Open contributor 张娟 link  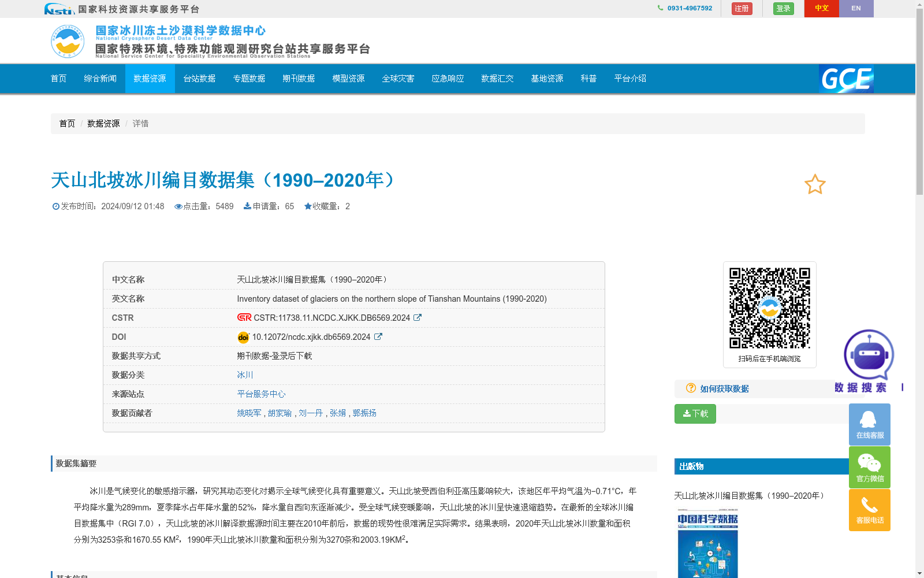pyautogui.click(x=338, y=413)
